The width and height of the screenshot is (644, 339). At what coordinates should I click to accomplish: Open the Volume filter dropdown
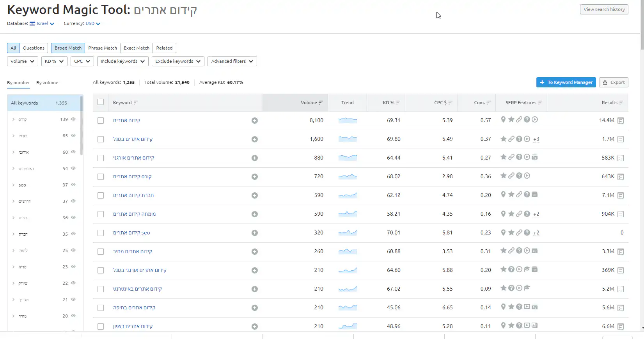(x=22, y=61)
